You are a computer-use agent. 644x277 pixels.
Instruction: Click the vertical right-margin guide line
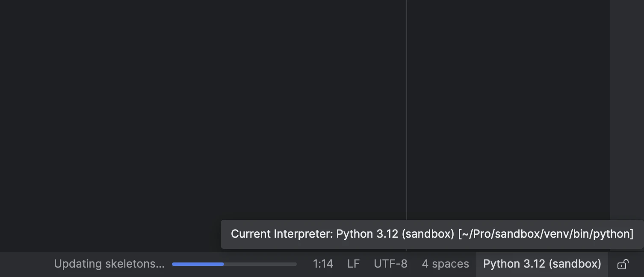tap(406, 107)
